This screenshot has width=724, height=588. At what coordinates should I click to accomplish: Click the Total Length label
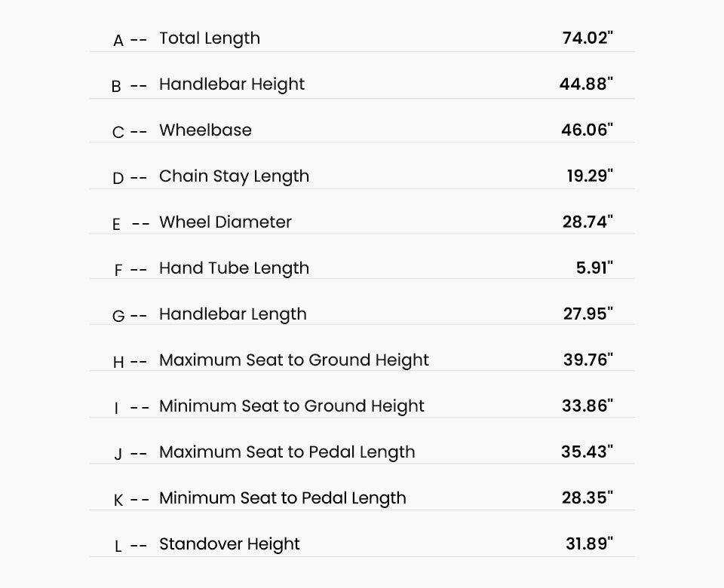(x=210, y=38)
